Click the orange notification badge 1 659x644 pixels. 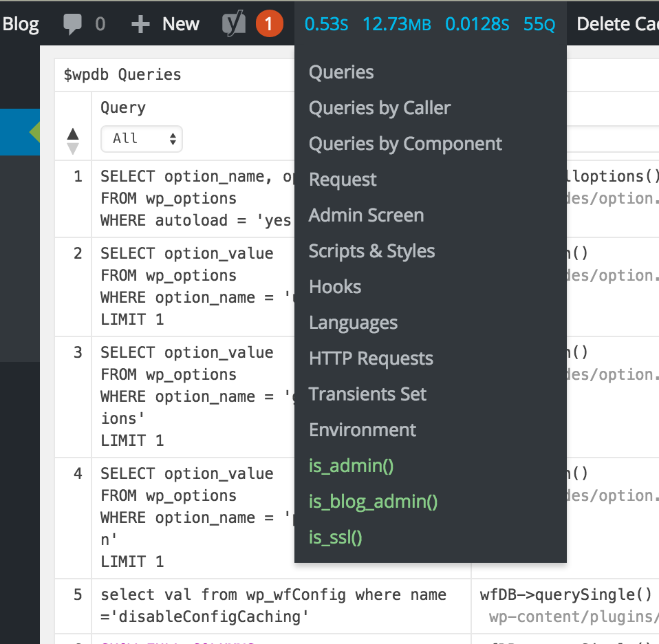[x=269, y=23]
